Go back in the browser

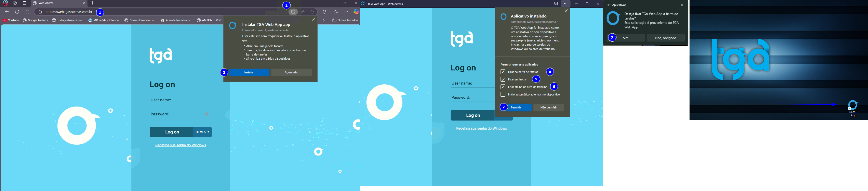tap(7, 12)
